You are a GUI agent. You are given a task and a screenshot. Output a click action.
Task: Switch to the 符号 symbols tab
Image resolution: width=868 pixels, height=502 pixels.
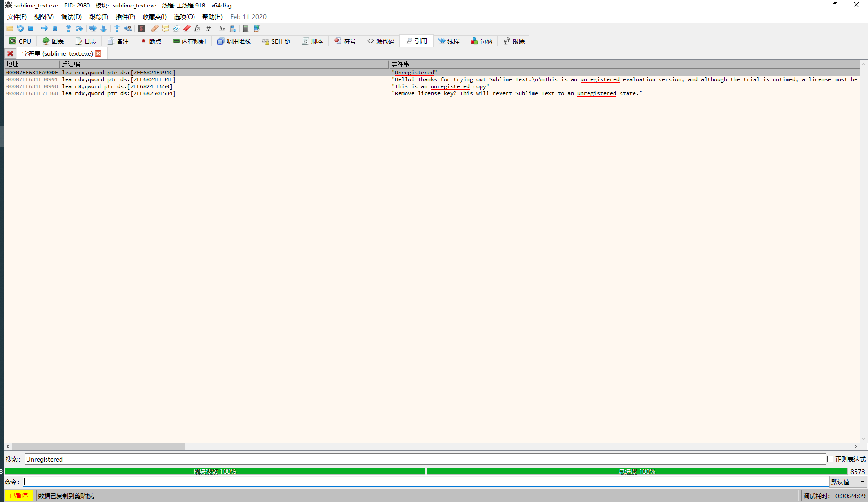[x=346, y=41]
